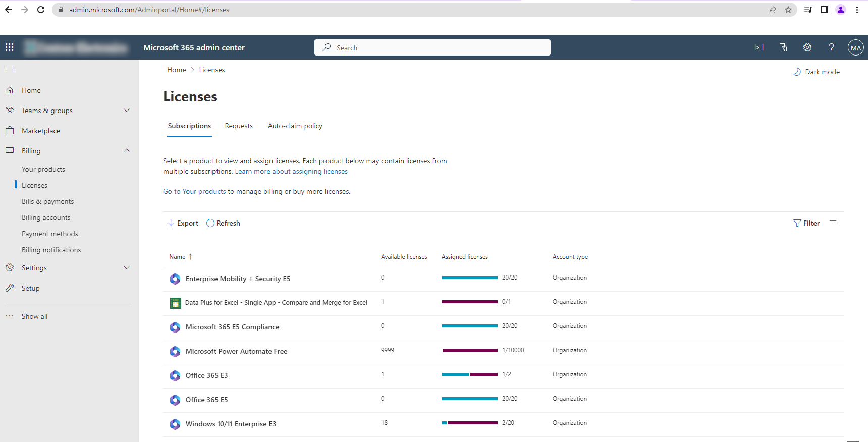Open the Help question mark icon
Viewport: 868px width, 442px height.
831,47
